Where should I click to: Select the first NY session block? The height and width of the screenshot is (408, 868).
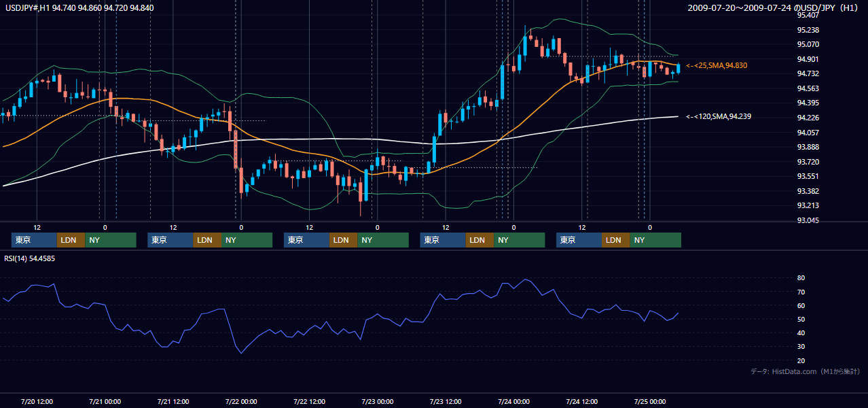click(111, 240)
